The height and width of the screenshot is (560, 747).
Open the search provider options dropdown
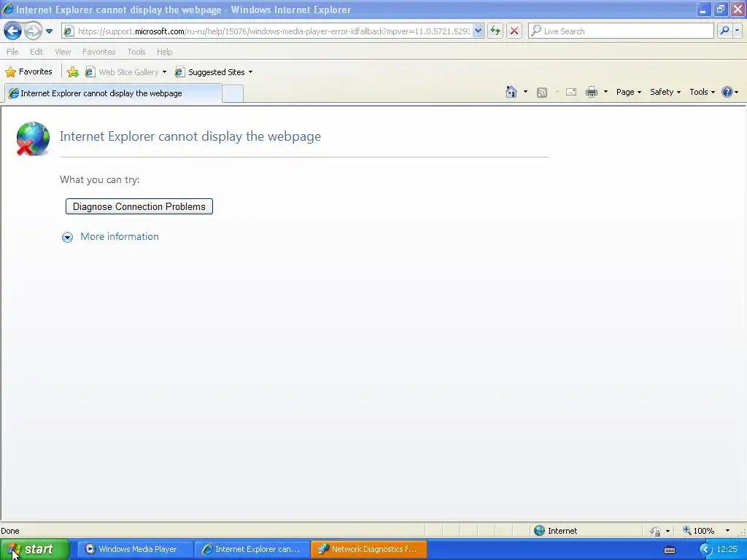coord(737,31)
